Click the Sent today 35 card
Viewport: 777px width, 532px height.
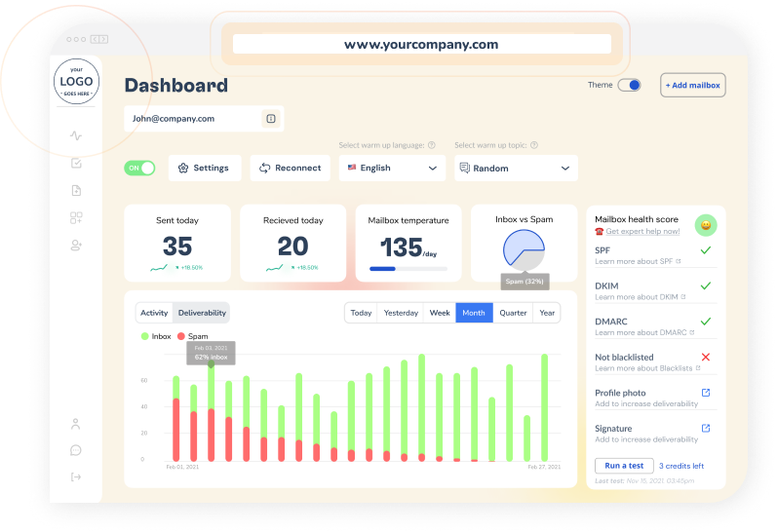click(x=176, y=243)
